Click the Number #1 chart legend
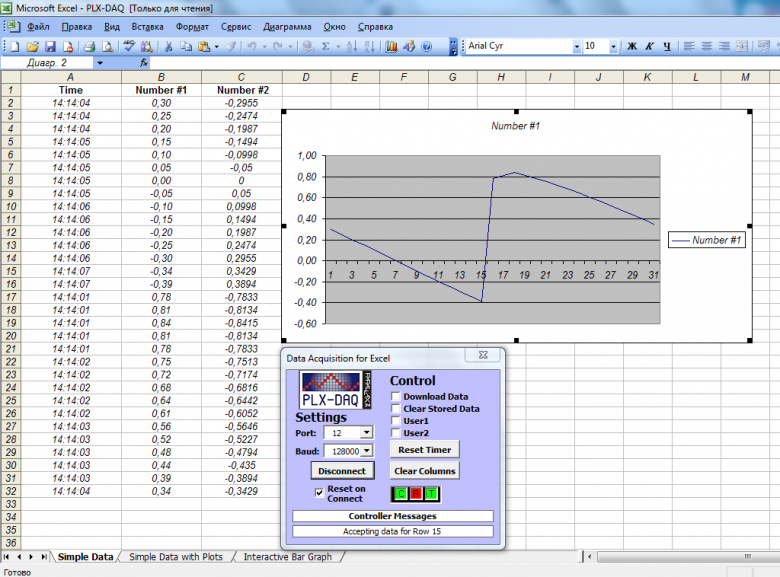Image resolution: width=780 pixels, height=577 pixels. pyautogui.click(x=706, y=240)
